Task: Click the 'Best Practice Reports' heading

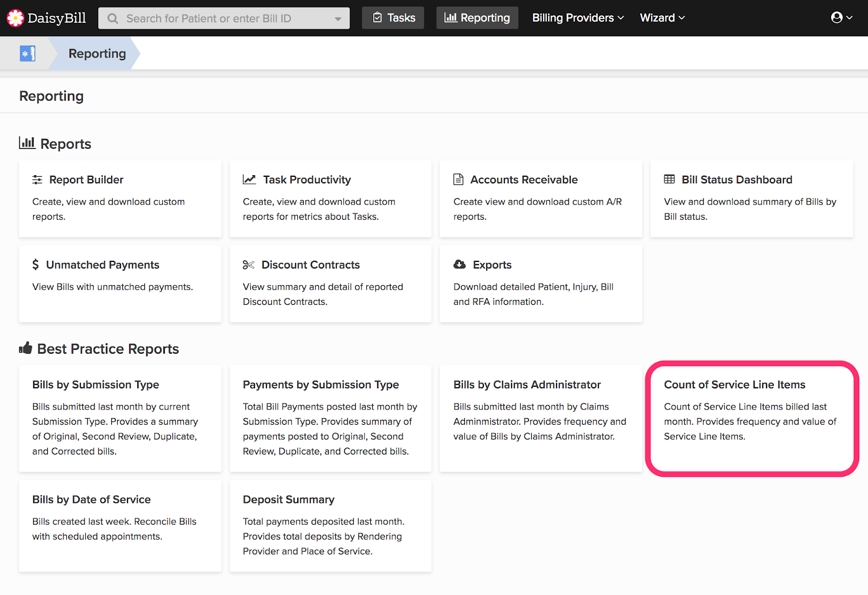Action: (x=108, y=349)
